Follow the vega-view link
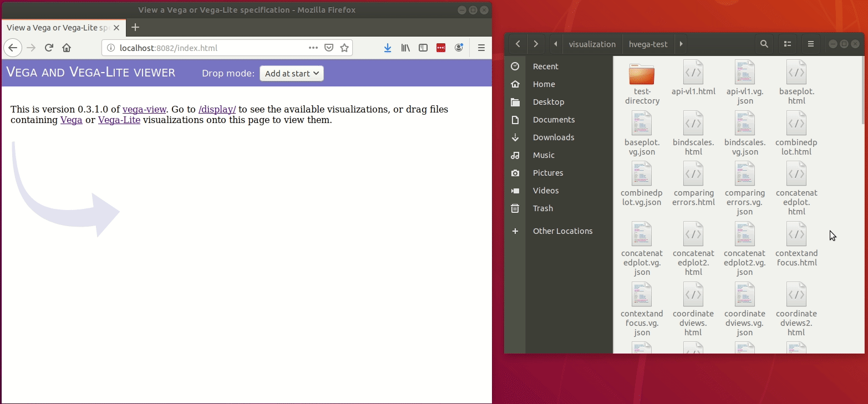Screen dimensions: 868x404 144,109
